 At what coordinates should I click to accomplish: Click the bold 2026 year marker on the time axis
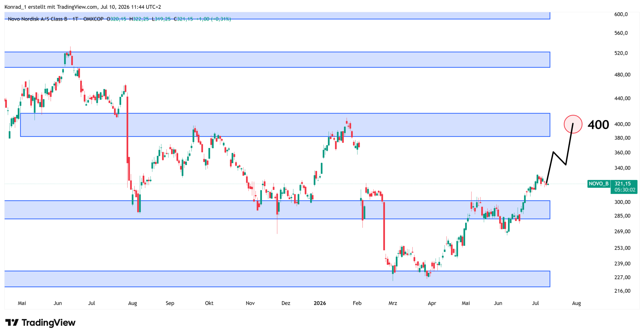[320, 303]
